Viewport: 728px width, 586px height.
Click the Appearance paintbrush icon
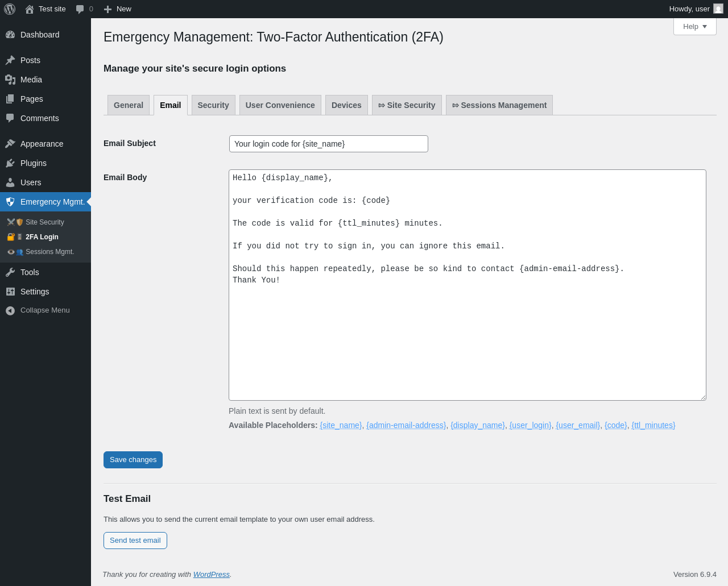[x=10, y=144]
